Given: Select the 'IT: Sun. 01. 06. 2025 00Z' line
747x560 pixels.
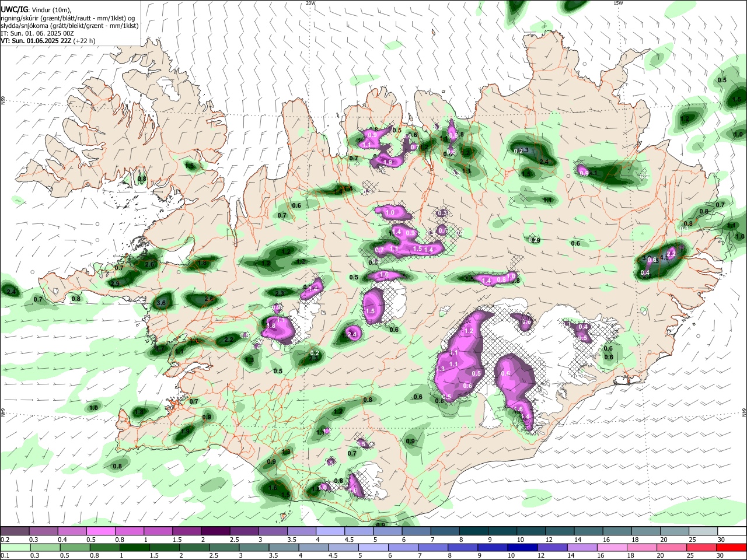Looking at the screenshot, I should 37,33.
